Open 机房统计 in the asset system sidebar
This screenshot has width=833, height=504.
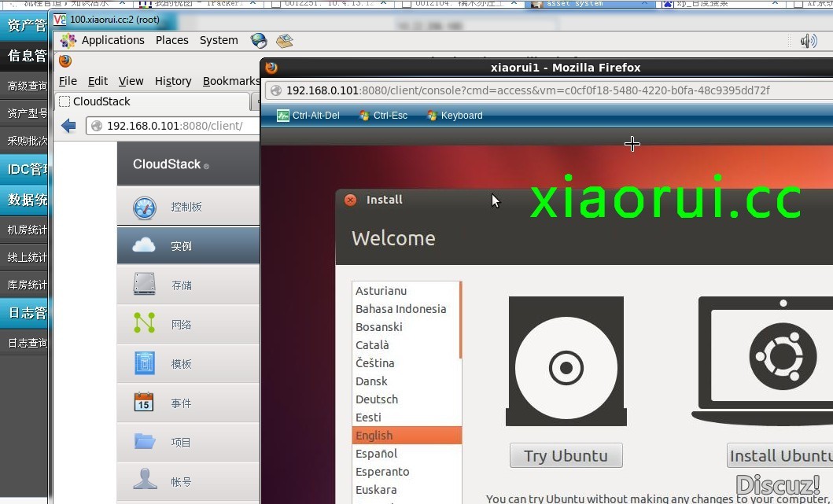pyautogui.click(x=24, y=230)
